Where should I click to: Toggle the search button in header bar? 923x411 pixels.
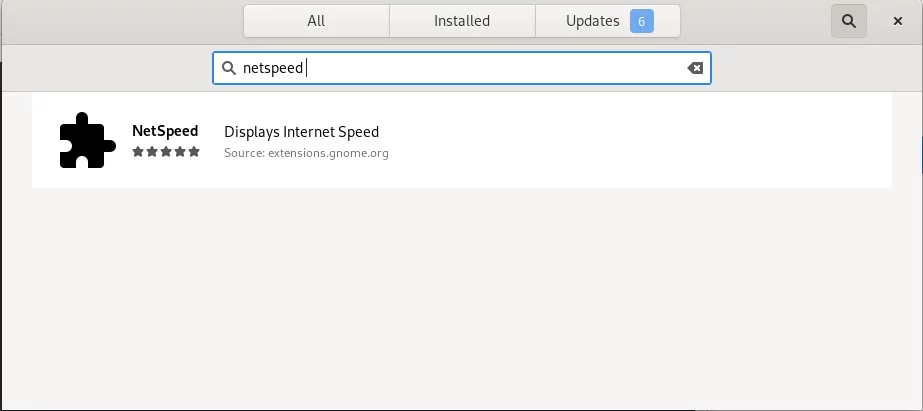pos(848,21)
